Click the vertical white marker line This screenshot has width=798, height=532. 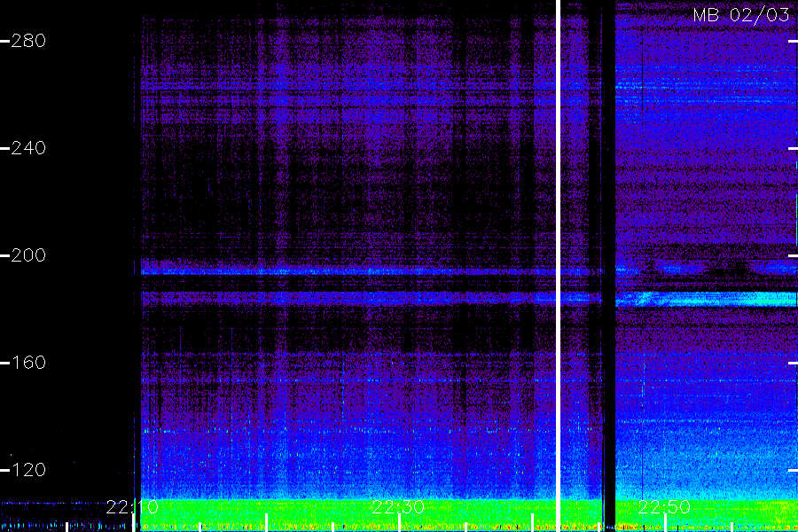tap(558, 265)
